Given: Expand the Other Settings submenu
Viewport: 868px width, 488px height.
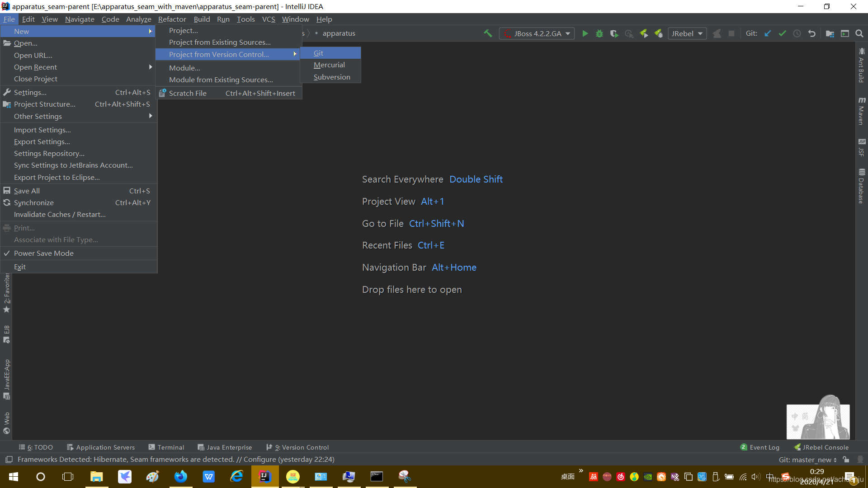Looking at the screenshot, I should (79, 116).
